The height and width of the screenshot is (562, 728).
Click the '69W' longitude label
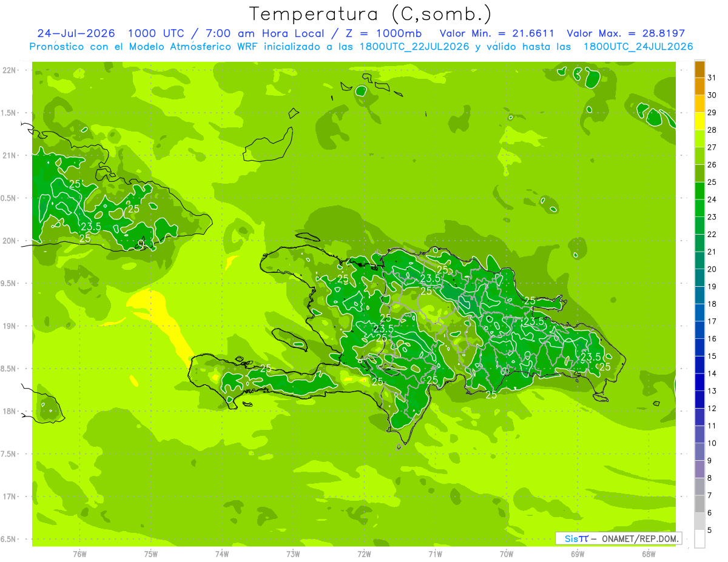click(x=578, y=554)
